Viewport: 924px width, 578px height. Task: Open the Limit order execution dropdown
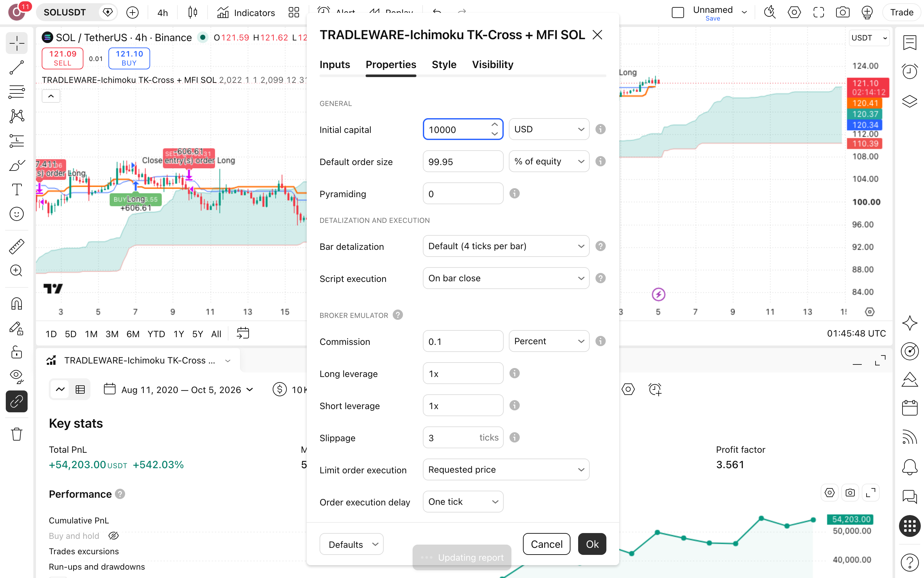(506, 469)
